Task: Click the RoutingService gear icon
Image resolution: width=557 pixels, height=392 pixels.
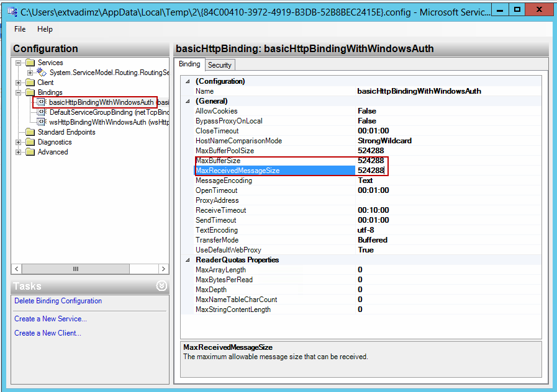Action: (42, 73)
